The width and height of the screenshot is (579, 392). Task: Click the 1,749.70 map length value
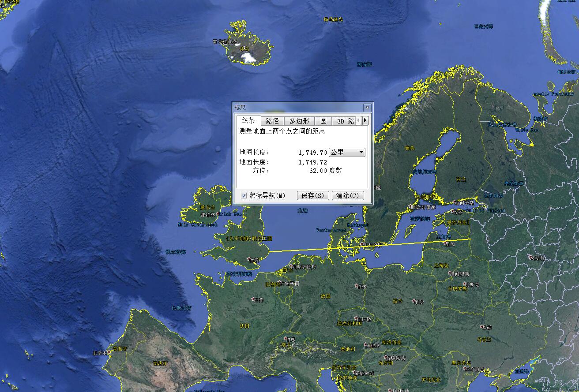point(312,153)
